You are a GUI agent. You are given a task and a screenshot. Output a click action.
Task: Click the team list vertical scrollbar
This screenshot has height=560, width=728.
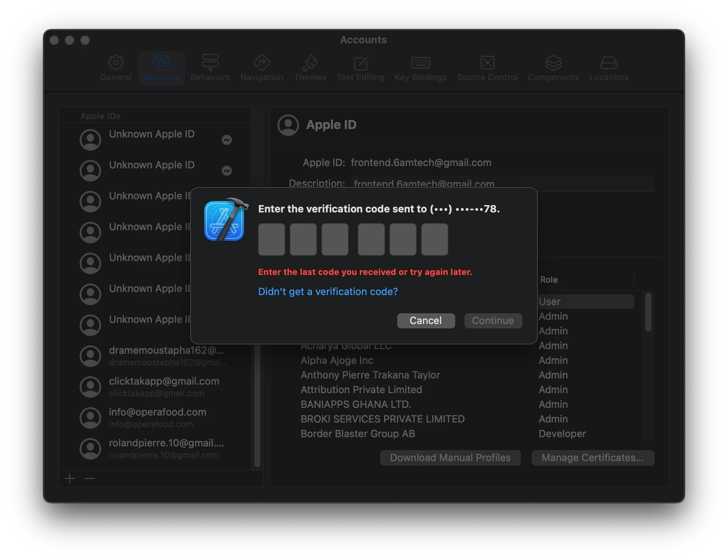[x=648, y=313]
